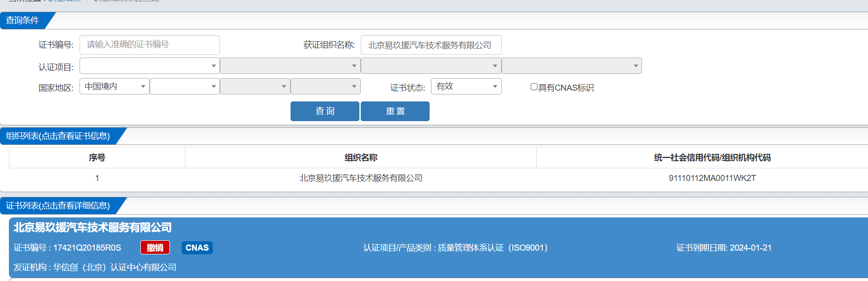Viewport: 868px width, 281px height.
Task: Click the blue CNAS badge
Action: (x=197, y=248)
